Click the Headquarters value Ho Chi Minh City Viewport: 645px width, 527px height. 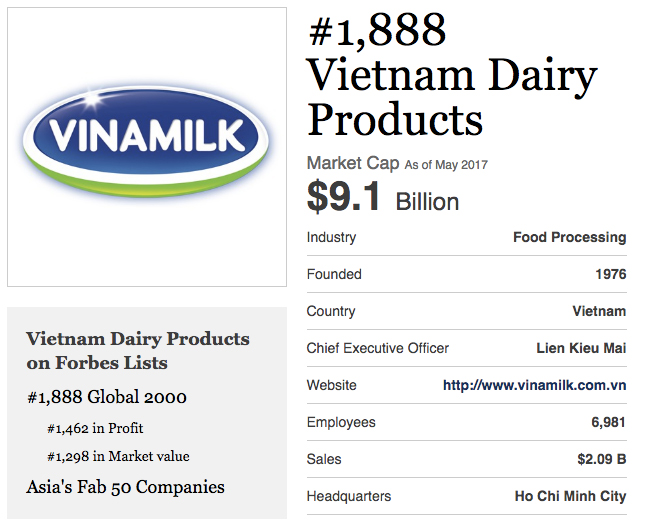tap(571, 497)
